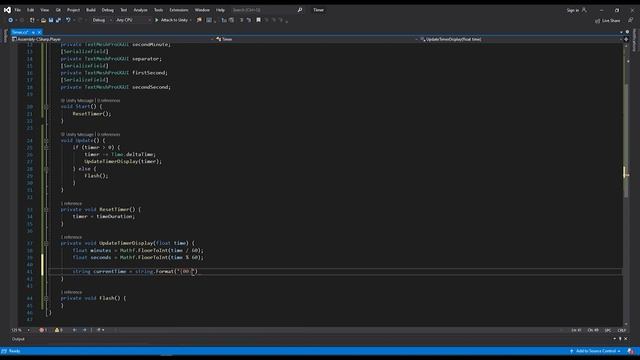Image resolution: width=640 pixels, height=360 pixels.
Task: Collapse the ResetTimer() method outline
Action: (46, 209)
